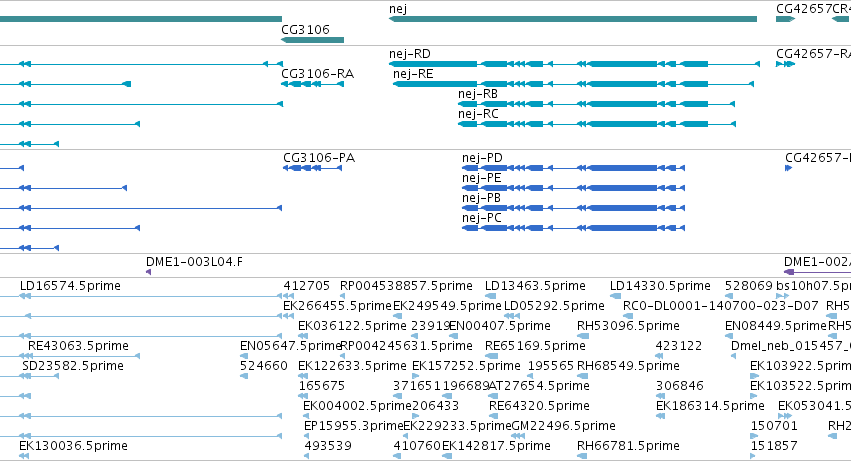851x461 pixels.
Task: Click the 165675 EST label
Action: click(x=322, y=386)
